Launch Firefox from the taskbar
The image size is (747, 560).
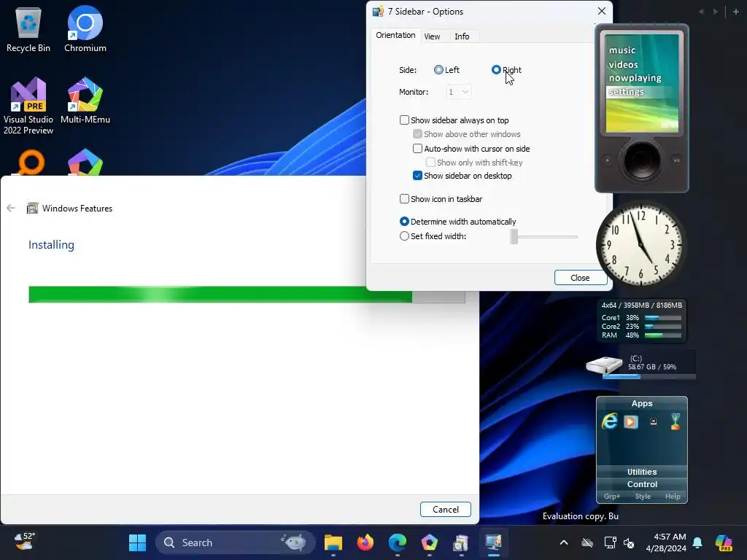tap(365, 542)
